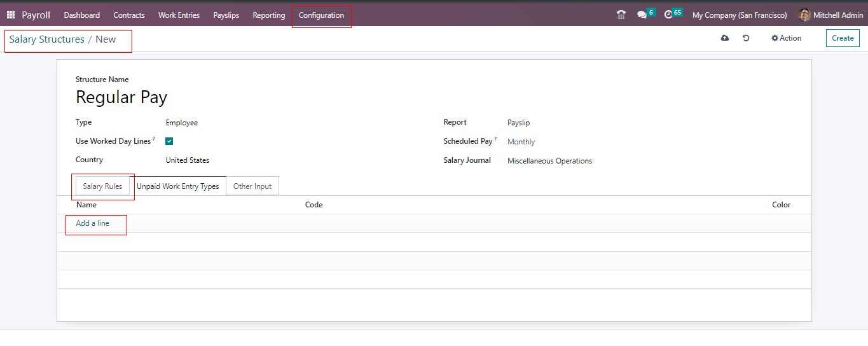This screenshot has width=868, height=346.
Task: Click the Mitchell Admin user menu
Action: pos(831,15)
